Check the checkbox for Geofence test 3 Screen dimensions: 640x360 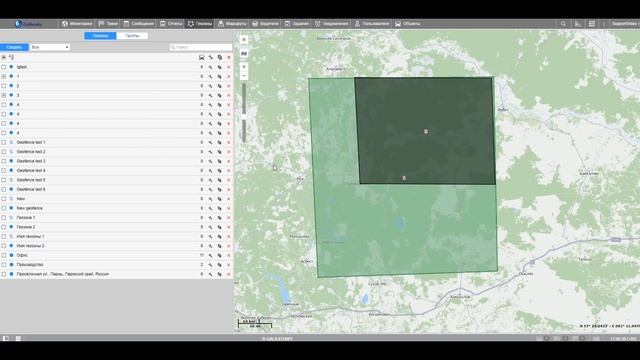click(4, 161)
